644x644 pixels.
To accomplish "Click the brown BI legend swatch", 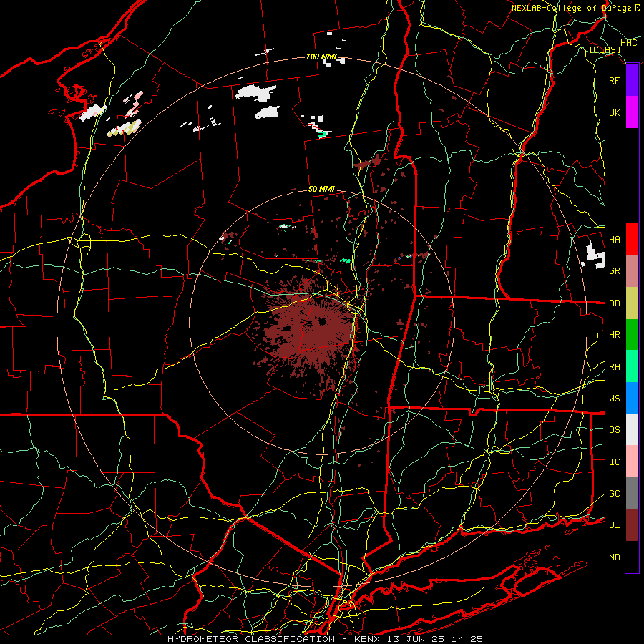I will coord(632,525).
